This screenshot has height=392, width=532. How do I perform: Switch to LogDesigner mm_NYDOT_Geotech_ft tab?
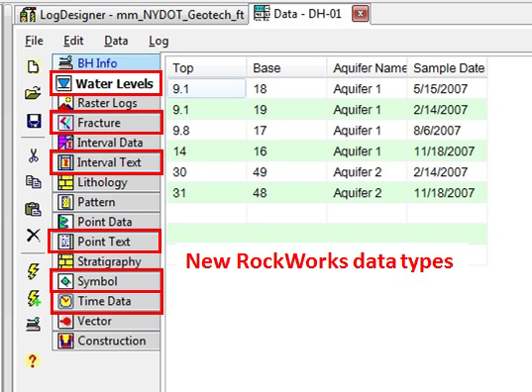click(132, 15)
